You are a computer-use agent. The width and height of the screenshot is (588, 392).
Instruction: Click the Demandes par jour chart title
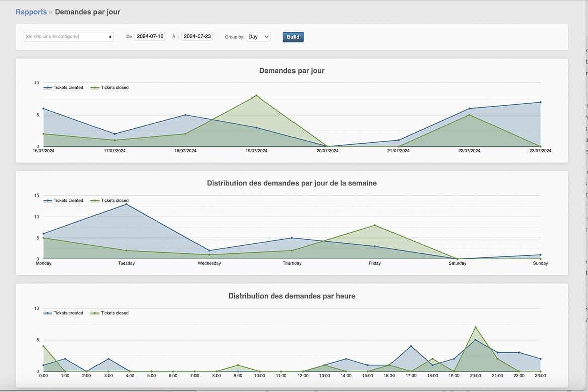291,71
